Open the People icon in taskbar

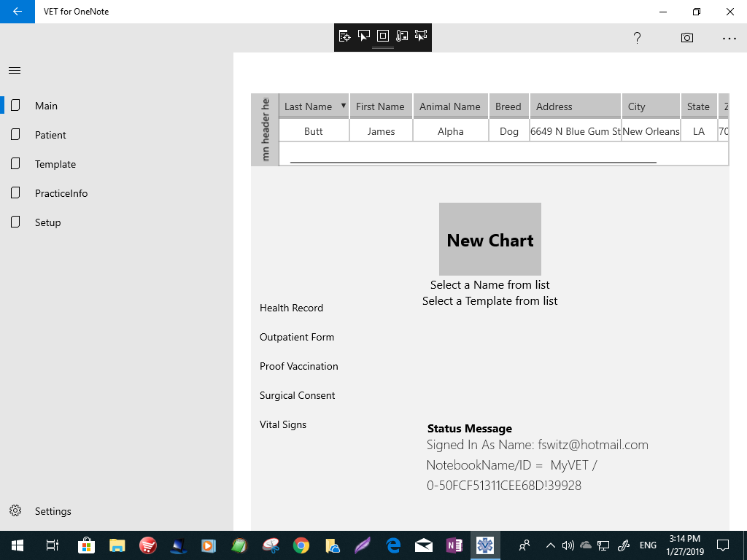tap(525, 545)
